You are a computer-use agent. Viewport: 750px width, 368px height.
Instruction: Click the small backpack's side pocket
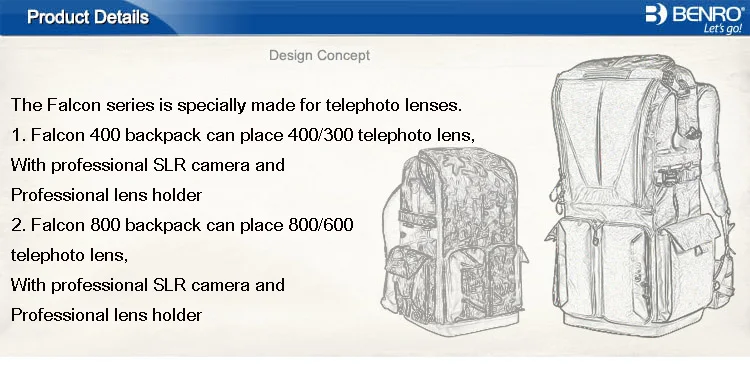click(406, 278)
